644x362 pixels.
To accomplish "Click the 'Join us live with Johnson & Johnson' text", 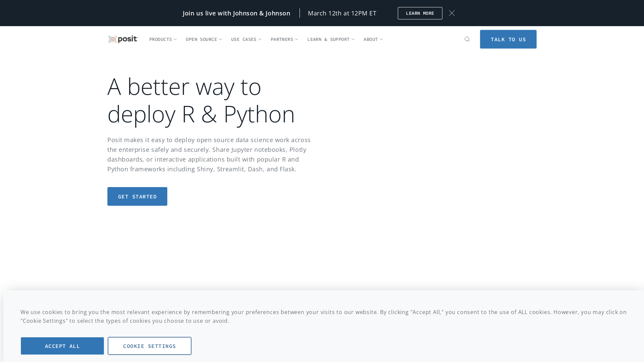I will [x=236, y=13].
